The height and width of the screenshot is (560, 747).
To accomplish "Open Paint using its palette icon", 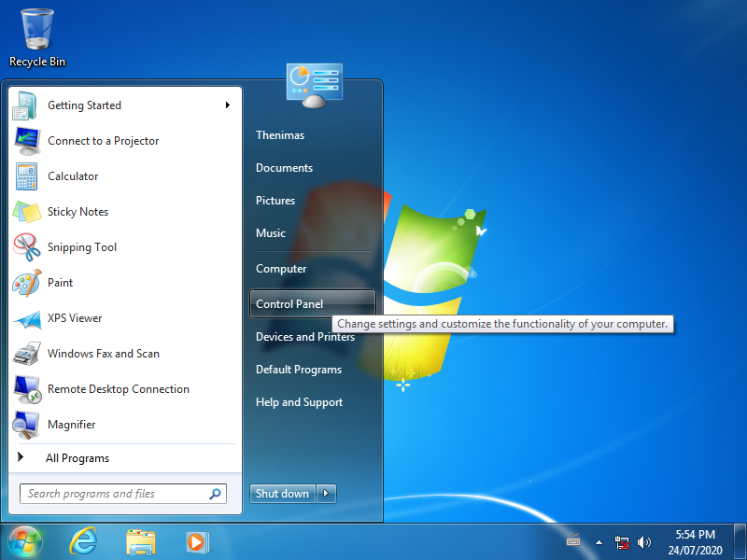I will click(27, 283).
